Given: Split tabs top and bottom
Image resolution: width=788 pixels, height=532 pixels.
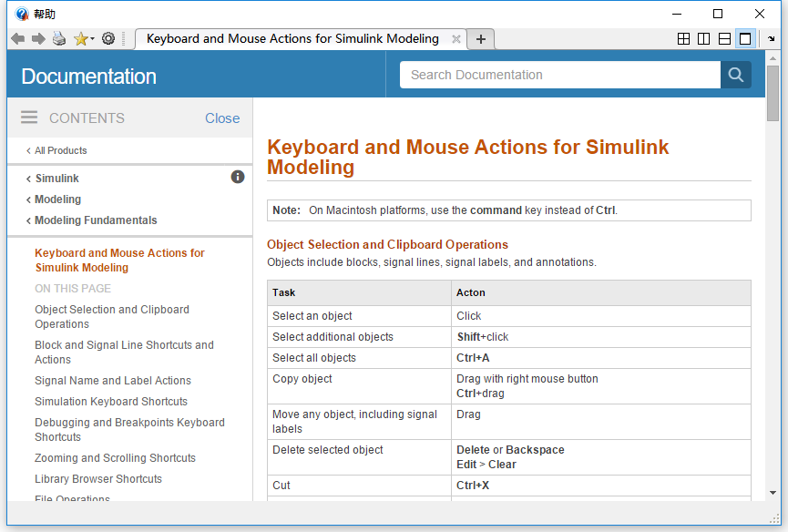Looking at the screenshot, I should click(724, 39).
